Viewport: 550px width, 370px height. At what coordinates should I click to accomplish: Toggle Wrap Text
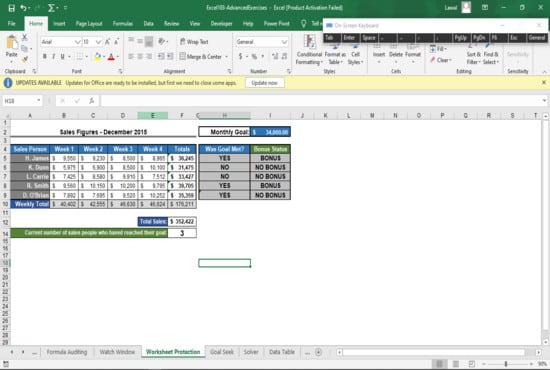(194, 42)
